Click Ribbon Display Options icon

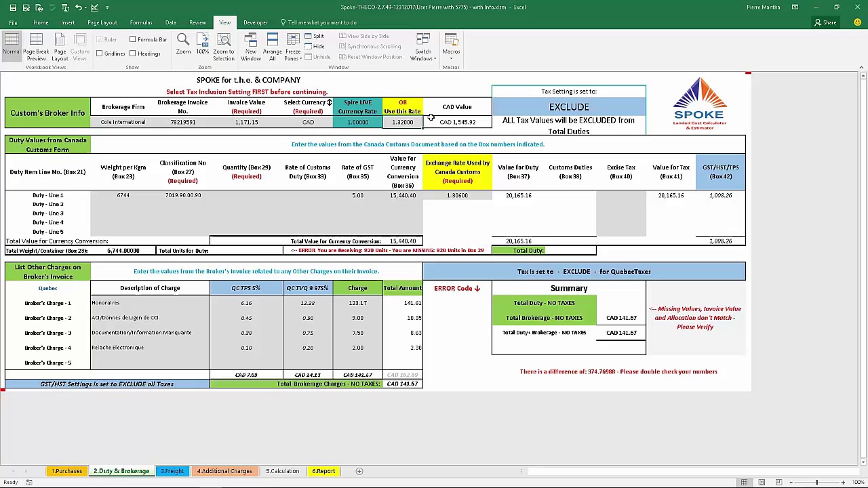pos(795,7)
